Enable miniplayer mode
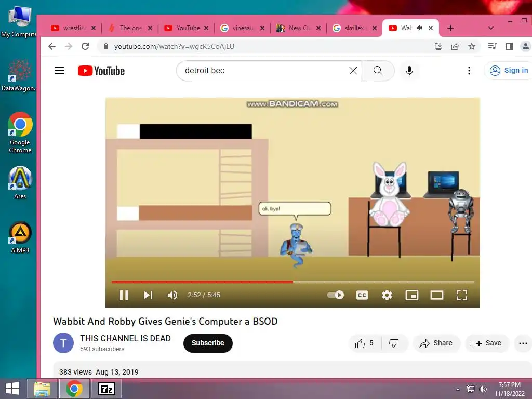Screen dimensions: 532x399 (x=412, y=295)
